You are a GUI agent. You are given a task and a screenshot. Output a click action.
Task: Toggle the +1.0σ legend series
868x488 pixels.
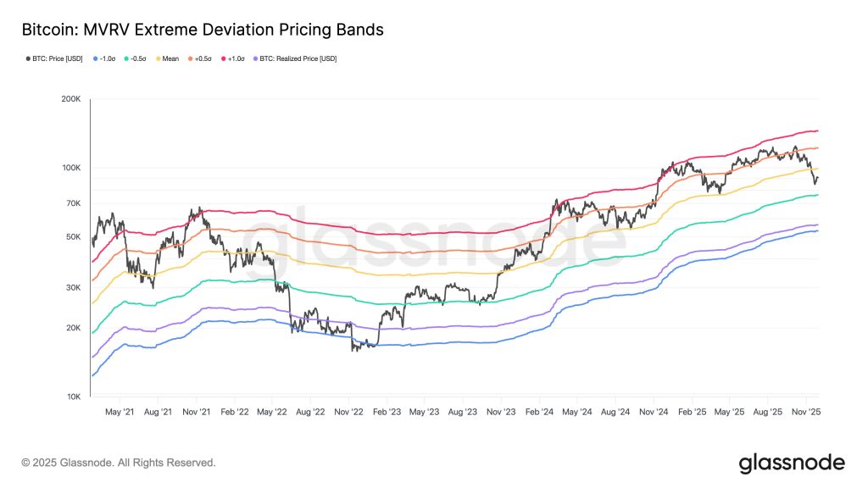pyautogui.click(x=237, y=58)
